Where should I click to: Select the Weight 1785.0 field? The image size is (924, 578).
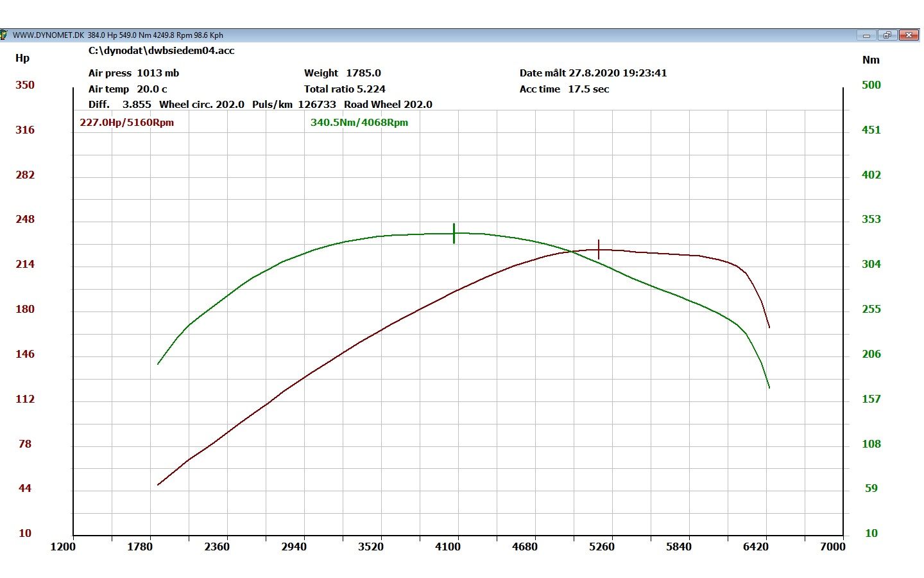tap(343, 73)
